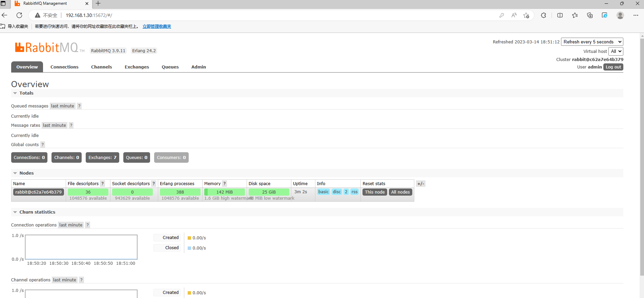Viewport: 644px width, 298px height.
Task: Click the Exchanges: 7 count button
Action: (x=102, y=158)
